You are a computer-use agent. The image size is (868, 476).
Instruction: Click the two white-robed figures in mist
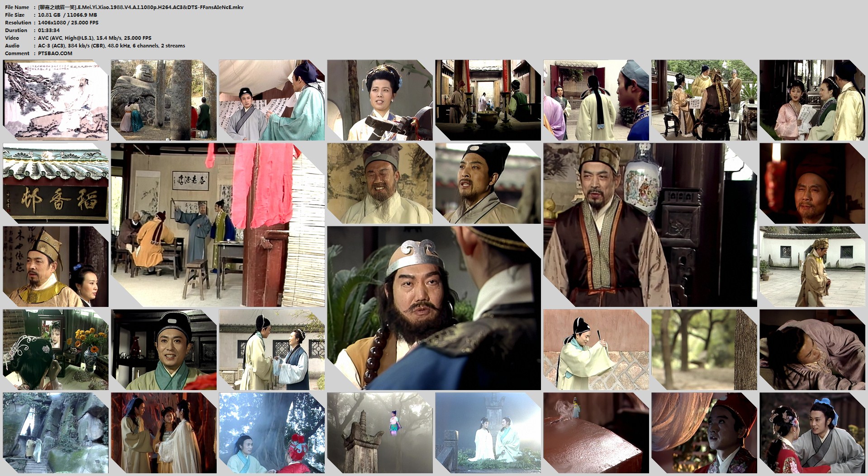click(x=488, y=433)
